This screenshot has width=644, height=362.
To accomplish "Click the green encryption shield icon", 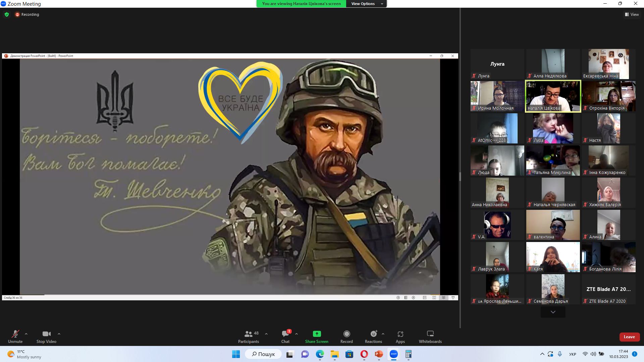I will (x=7, y=14).
